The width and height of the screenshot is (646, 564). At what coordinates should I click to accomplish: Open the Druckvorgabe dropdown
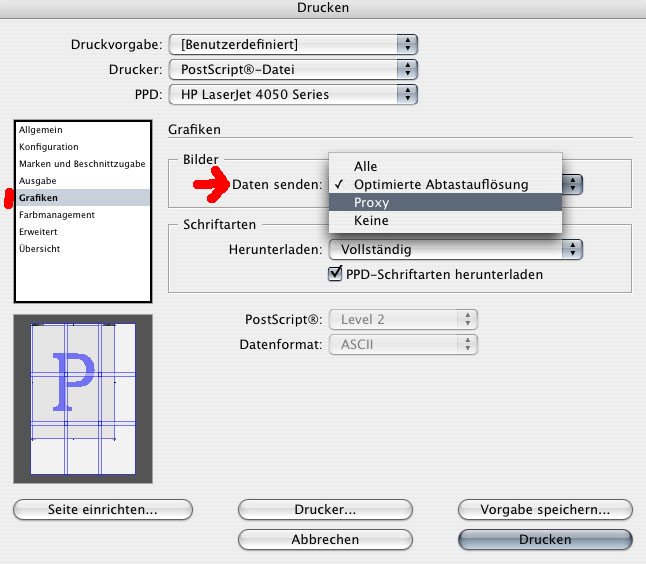pyautogui.click(x=293, y=44)
